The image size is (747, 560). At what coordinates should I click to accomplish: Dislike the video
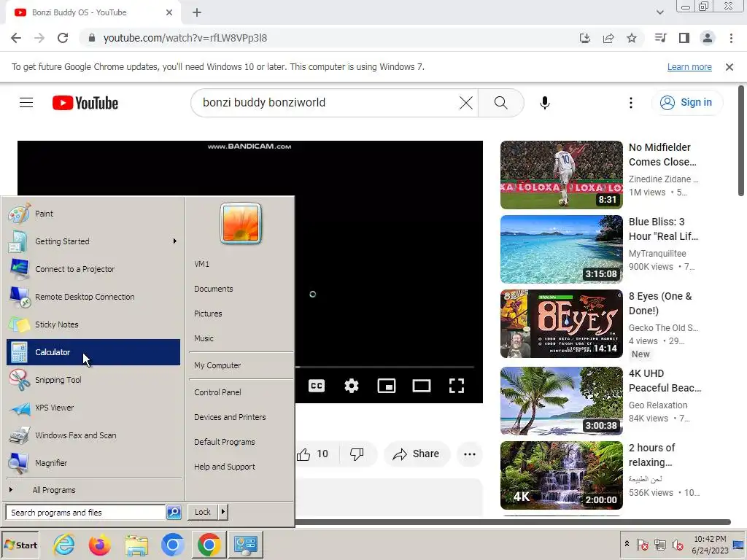[x=357, y=454]
